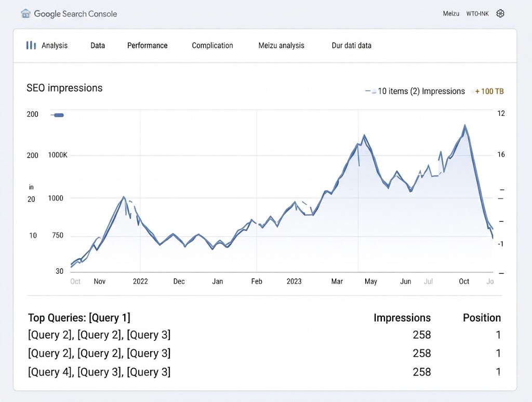532x402 pixels.
Task: Click the SEO impressions chart heading
Action: click(64, 88)
